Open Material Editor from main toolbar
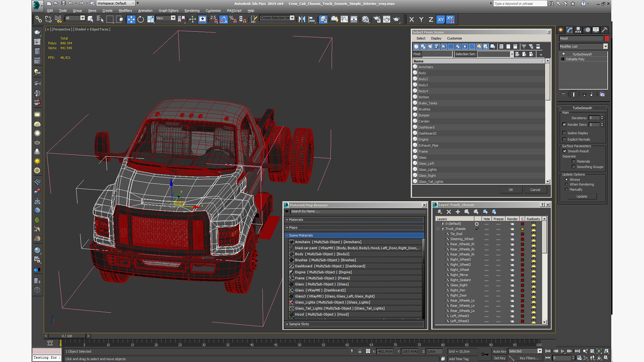The height and width of the screenshot is (362, 644). pyautogui.click(x=366, y=19)
